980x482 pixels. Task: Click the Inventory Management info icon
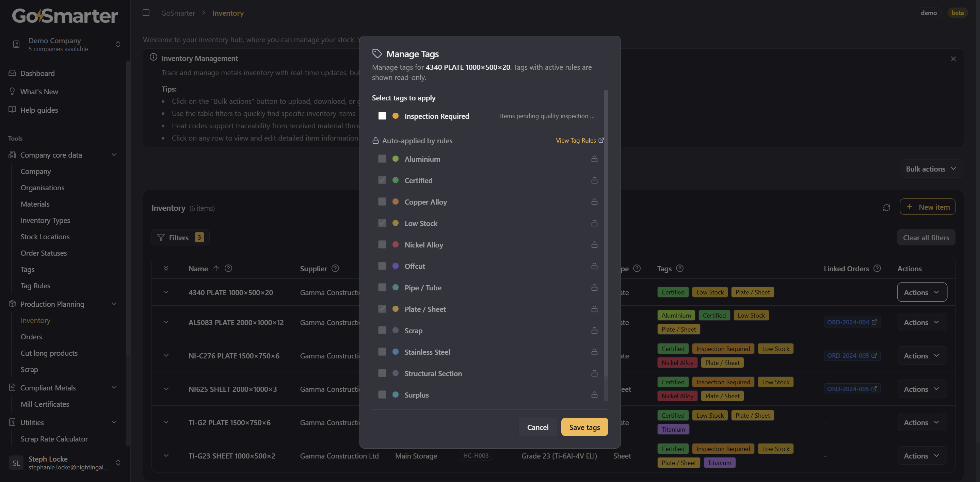pos(153,57)
